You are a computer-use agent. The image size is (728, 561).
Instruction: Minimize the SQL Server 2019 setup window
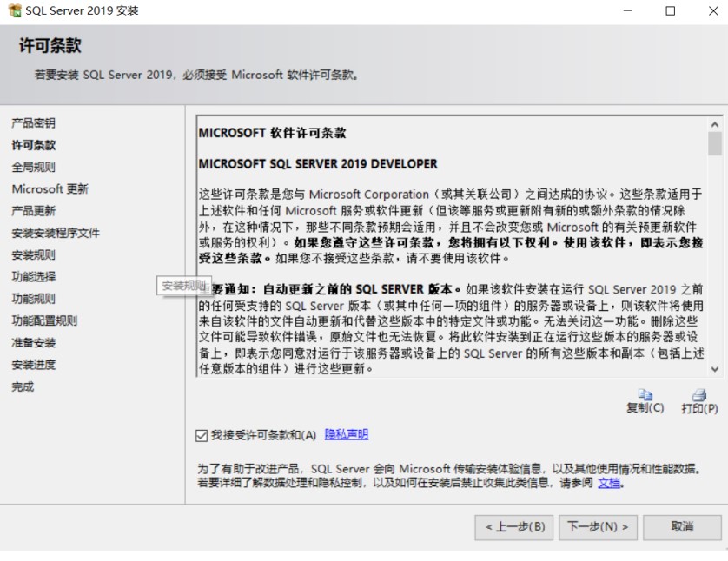(628, 10)
